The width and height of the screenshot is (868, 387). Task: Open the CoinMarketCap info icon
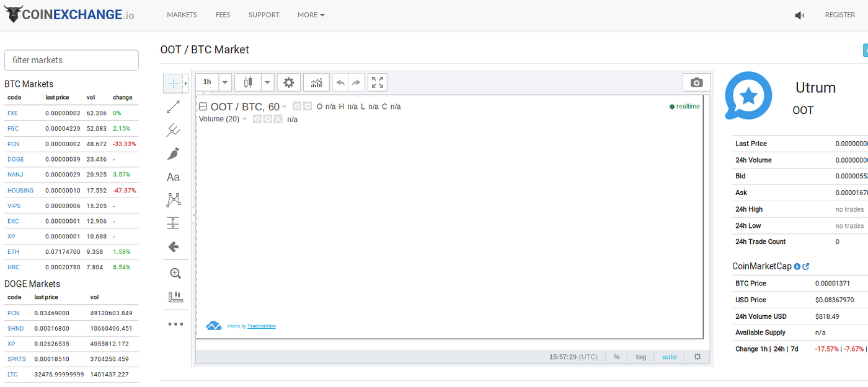tap(797, 266)
